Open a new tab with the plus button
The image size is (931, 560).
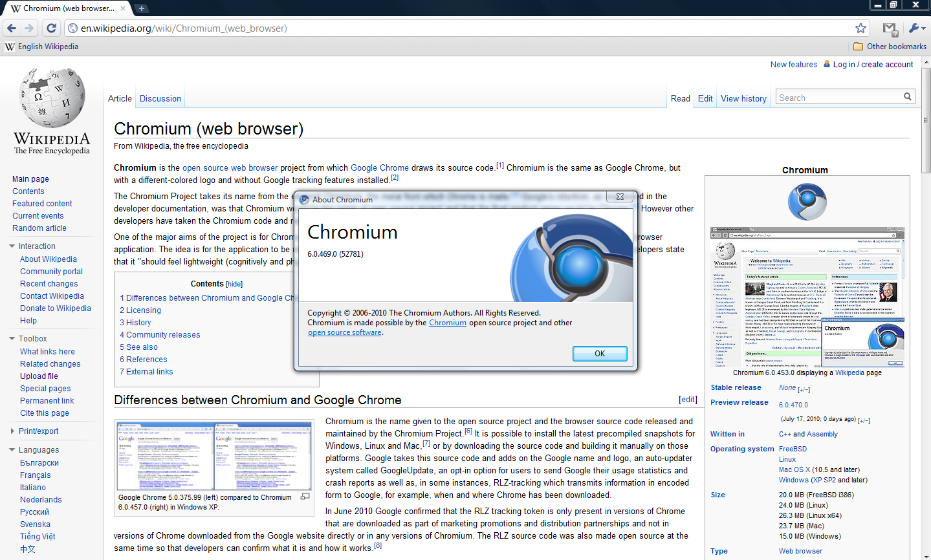(141, 8)
